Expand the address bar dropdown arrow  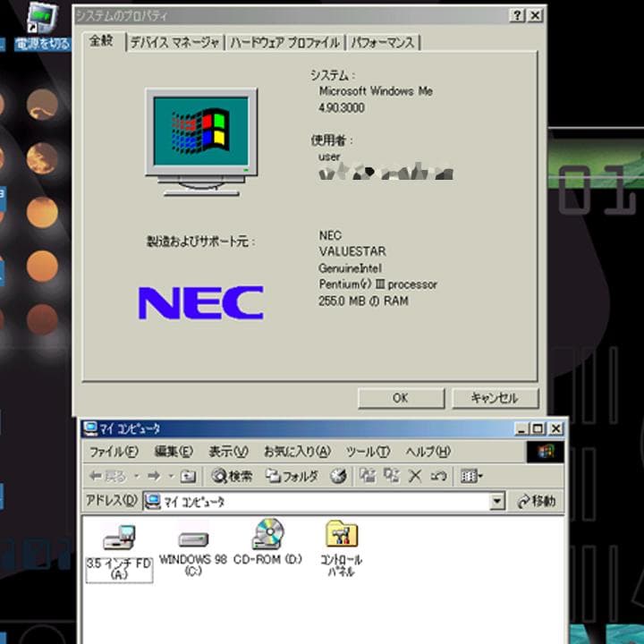click(497, 502)
